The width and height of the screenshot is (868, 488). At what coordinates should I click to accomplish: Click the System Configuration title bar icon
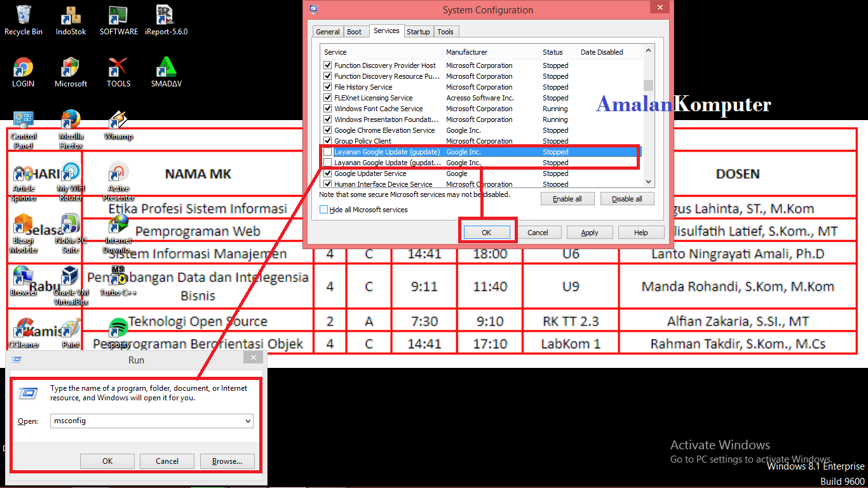tap(313, 9)
